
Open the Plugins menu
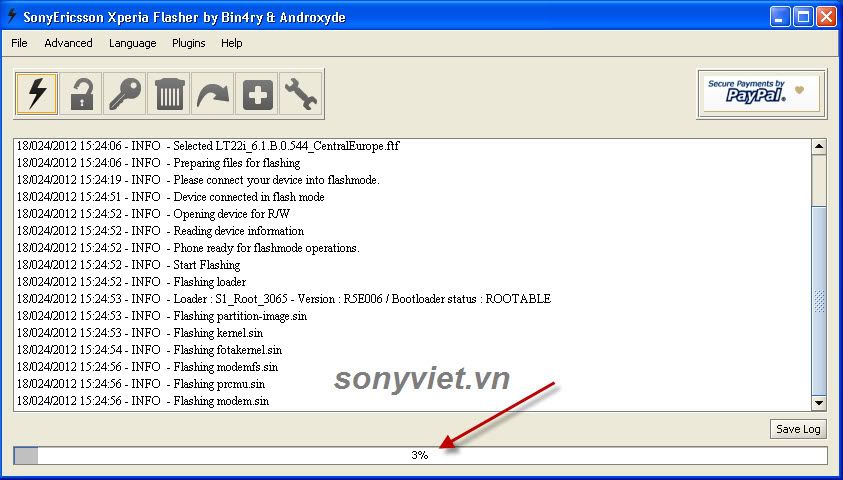pos(189,43)
